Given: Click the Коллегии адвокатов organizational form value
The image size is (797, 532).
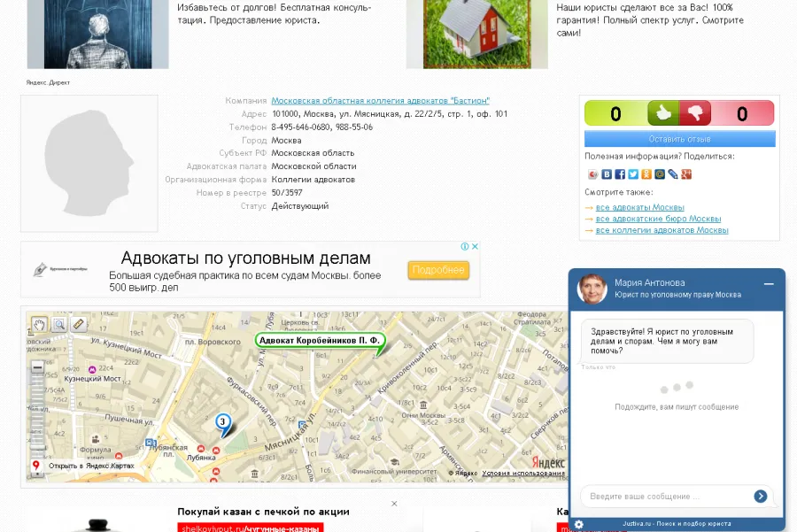Looking at the screenshot, I should [313, 180].
